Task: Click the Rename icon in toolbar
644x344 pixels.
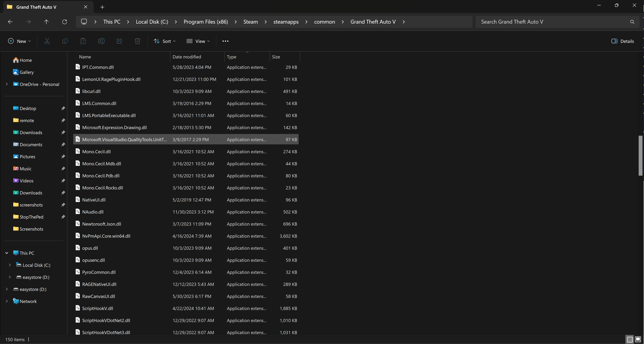Action: [101, 41]
